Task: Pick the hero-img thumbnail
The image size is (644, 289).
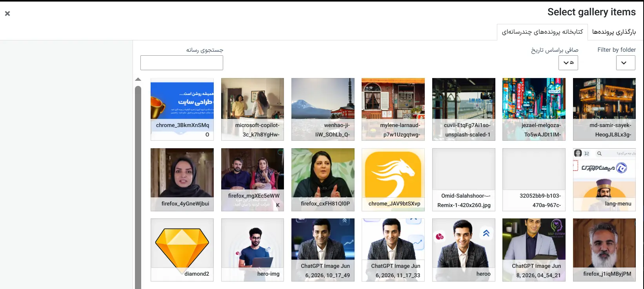Action: [253, 250]
